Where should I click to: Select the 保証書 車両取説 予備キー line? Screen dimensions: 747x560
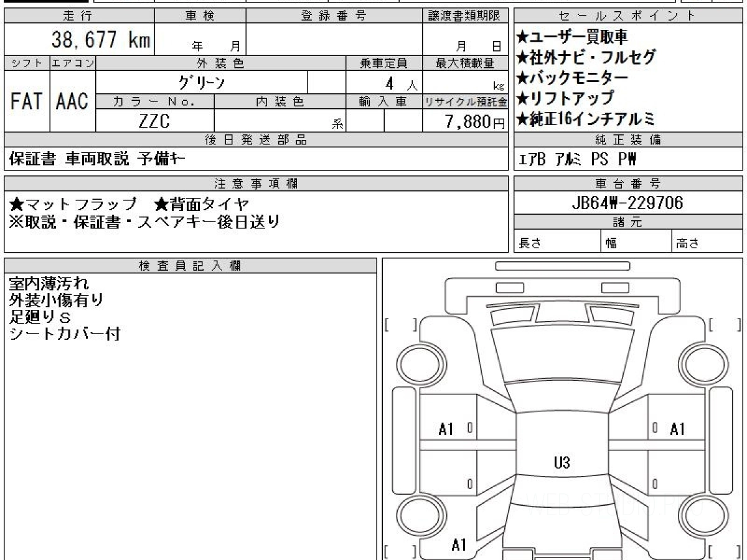97,159
